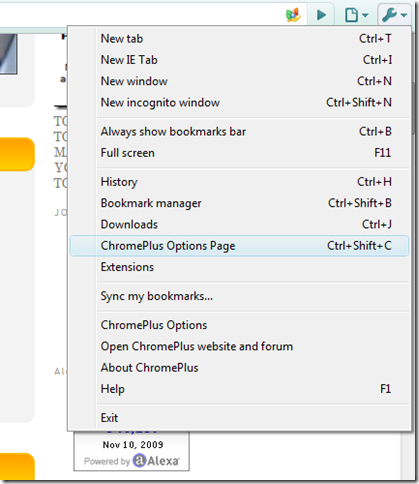This screenshot has height=484, width=419.
Task: Open Extensions from the menu
Action: (239, 267)
